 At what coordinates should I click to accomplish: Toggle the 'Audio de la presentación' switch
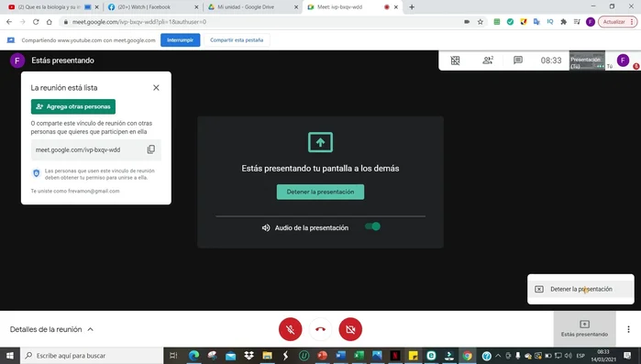coord(372,226)
